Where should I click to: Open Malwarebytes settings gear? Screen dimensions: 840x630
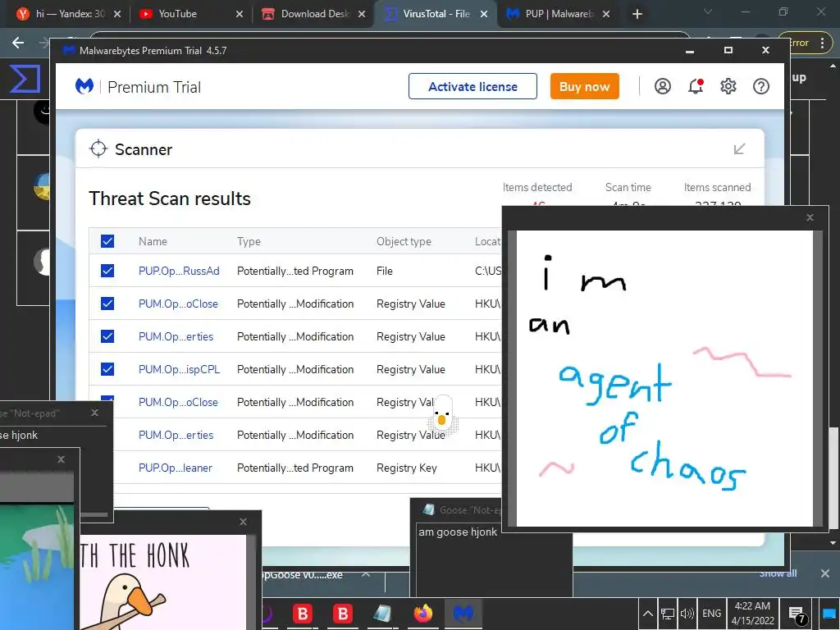coord(728,86)
